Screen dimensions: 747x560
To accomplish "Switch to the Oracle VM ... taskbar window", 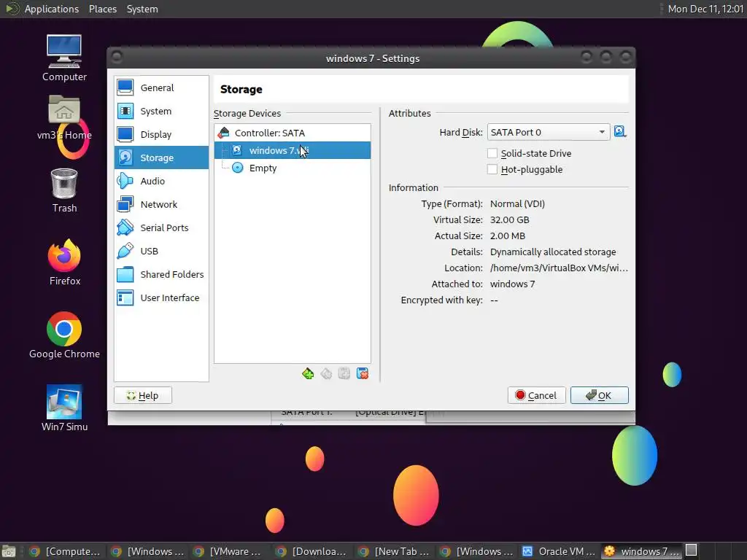I will [558, 551].
